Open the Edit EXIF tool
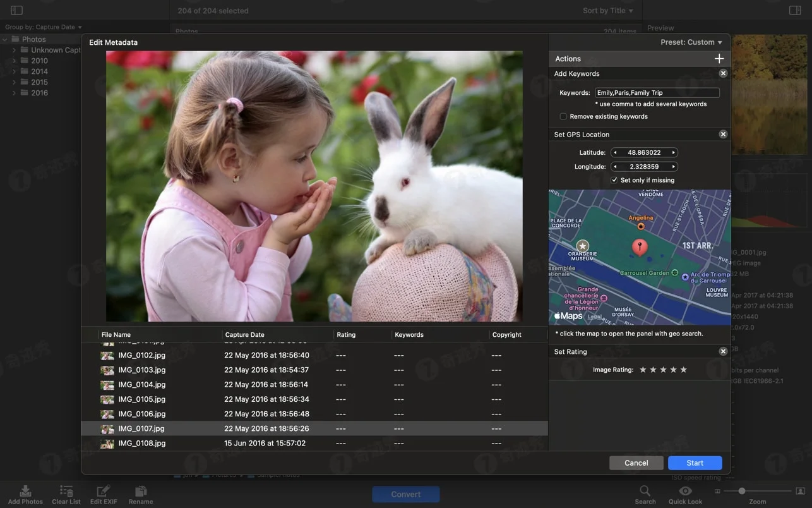The height and width of the screenshot is (508, 812). tap(103, 490)
